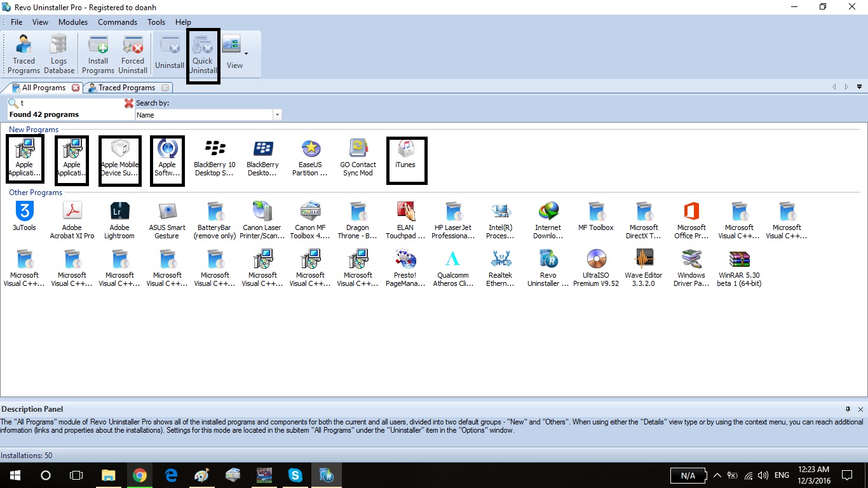This screenshot has width=868, height=488.
Task: Open Chrome from the taskbar
Action: (x=140, y=475)
